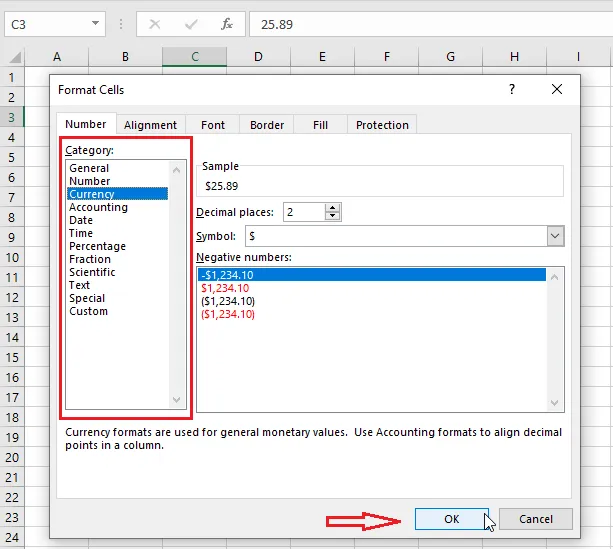Open the Symbol dropdown arrow
The image size is (613, 549).
tap(555, 236)
